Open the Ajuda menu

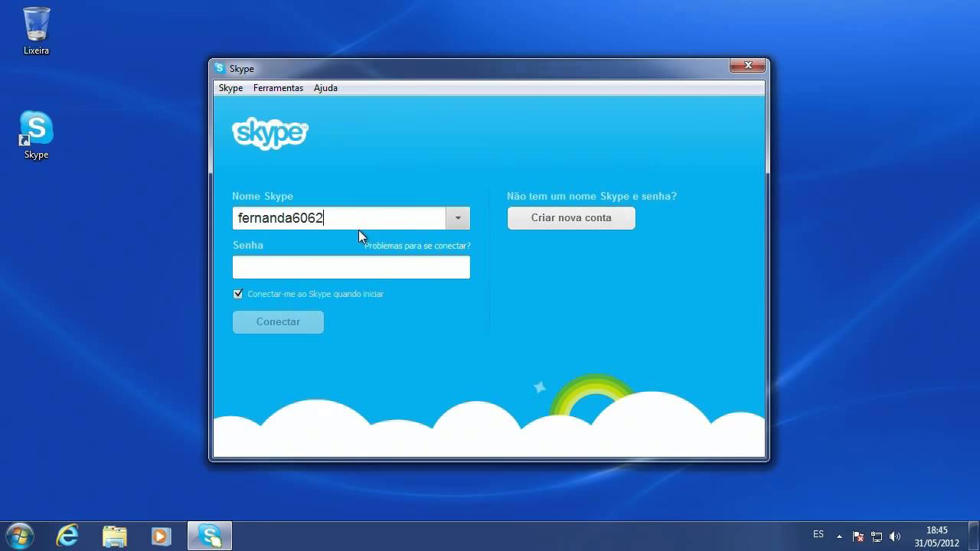tap(325, 88)
